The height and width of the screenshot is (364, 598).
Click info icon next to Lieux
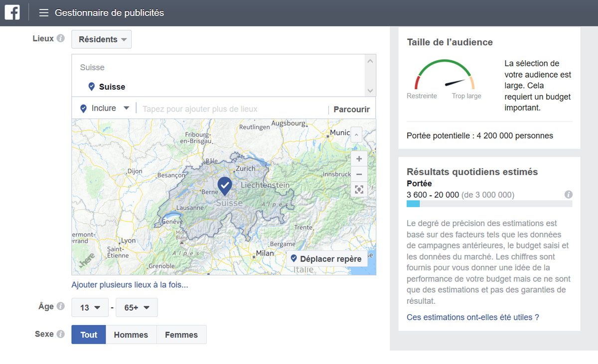61,38
